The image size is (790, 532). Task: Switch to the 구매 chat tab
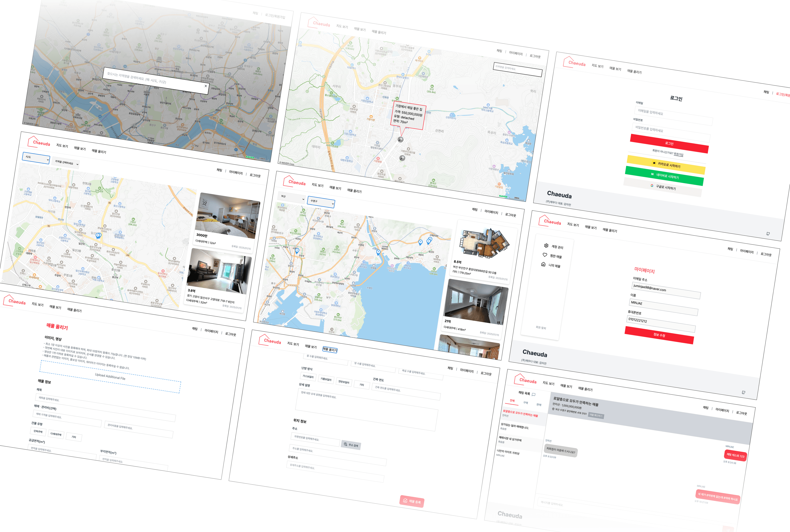[525, 402]
